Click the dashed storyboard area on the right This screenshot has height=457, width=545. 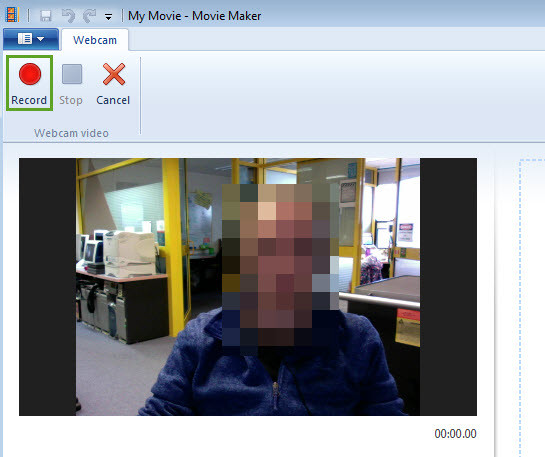[x=532, y=308]
